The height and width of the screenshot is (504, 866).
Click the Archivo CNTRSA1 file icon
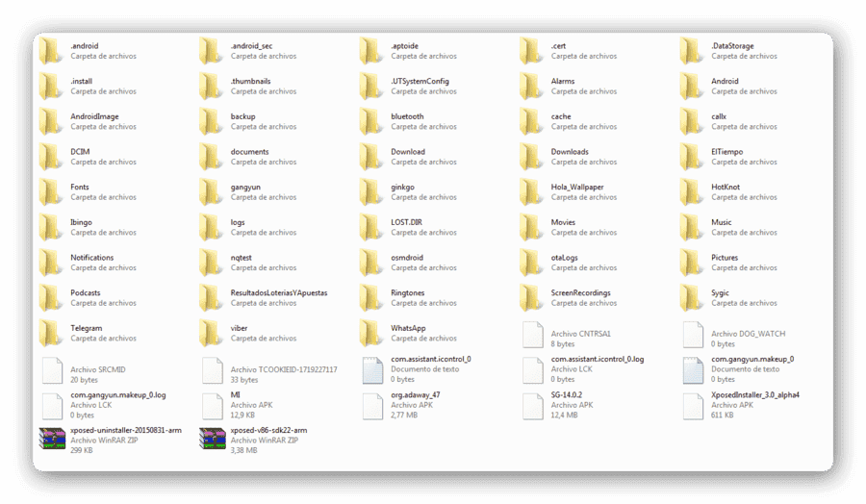click(x=533, y=335)
